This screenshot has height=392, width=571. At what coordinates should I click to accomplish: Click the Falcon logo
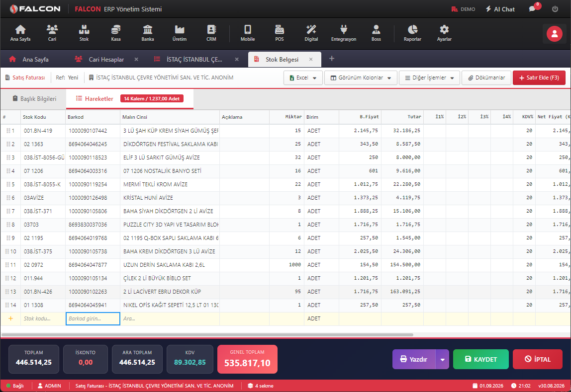point(35,9)
